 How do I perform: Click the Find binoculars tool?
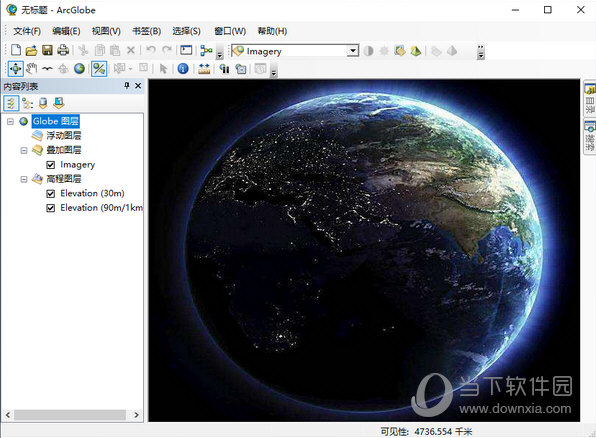pos(225,69)
